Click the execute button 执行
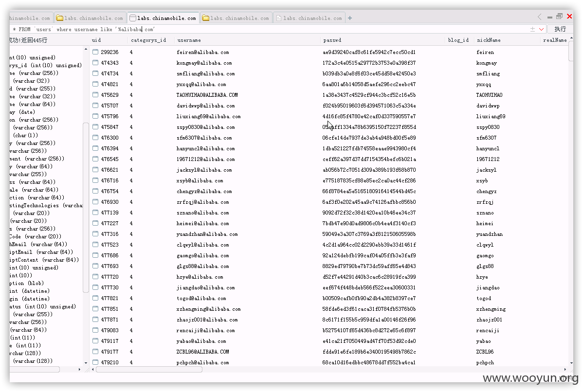This screenshot has height=392, width=583. [x=560, y=29]
